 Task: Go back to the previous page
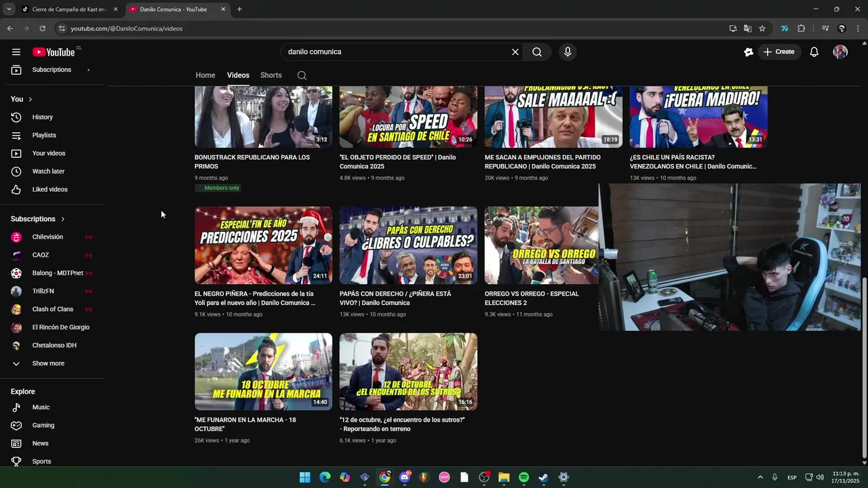pos(9,28)
